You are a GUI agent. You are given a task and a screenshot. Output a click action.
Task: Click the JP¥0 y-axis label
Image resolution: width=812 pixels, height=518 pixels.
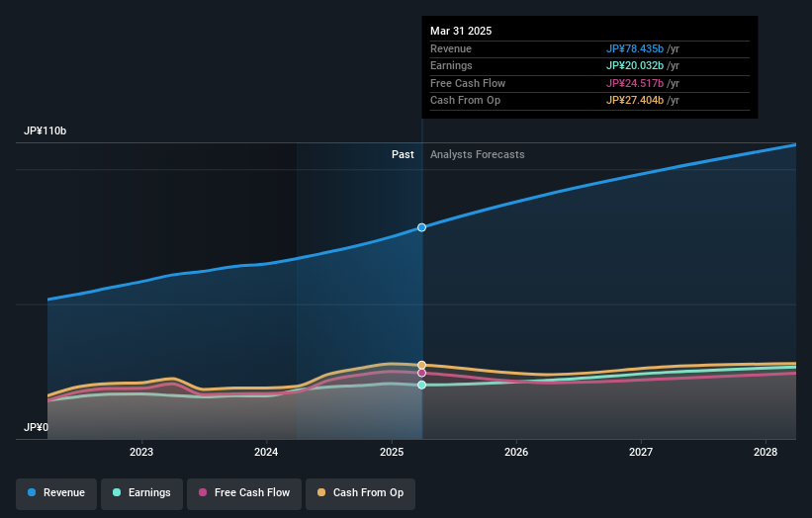(36, 427)
